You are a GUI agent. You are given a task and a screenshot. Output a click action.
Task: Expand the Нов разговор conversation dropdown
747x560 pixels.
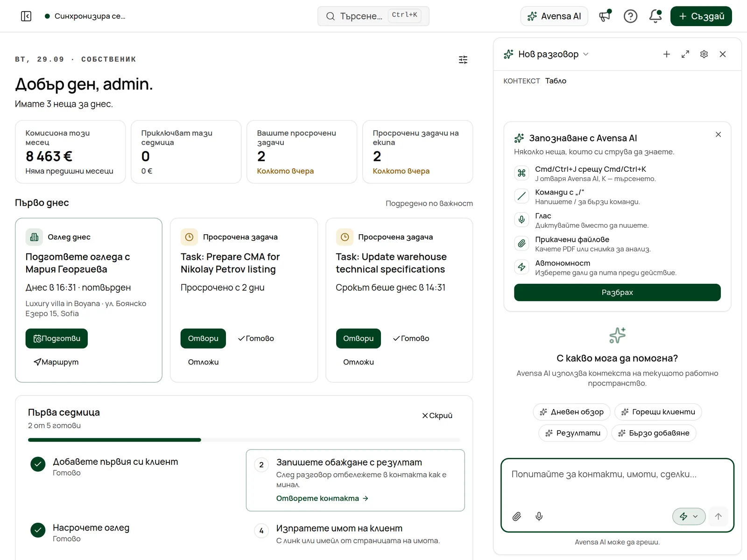click(586, 54)
